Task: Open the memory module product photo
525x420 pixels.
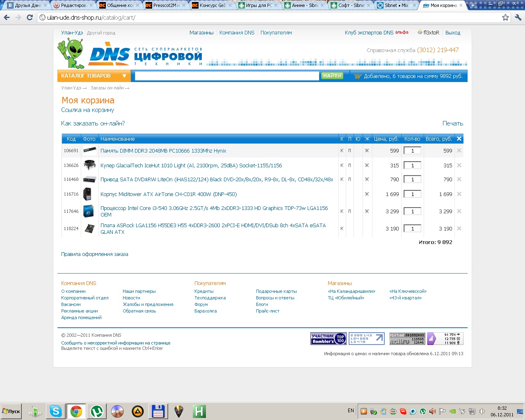Action: pyautogui.click(x=89, y=151)
